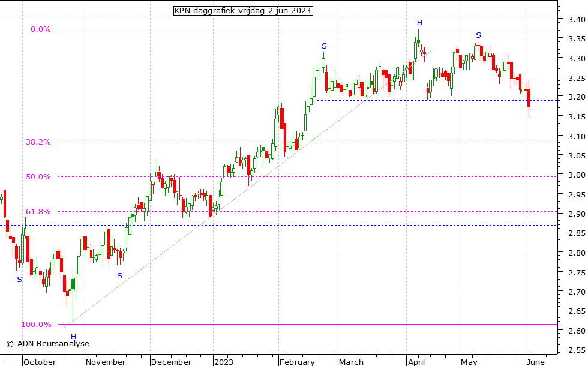588x366 pixels.
Task: Click the April time axis label
Action: (x=416, y=362)
